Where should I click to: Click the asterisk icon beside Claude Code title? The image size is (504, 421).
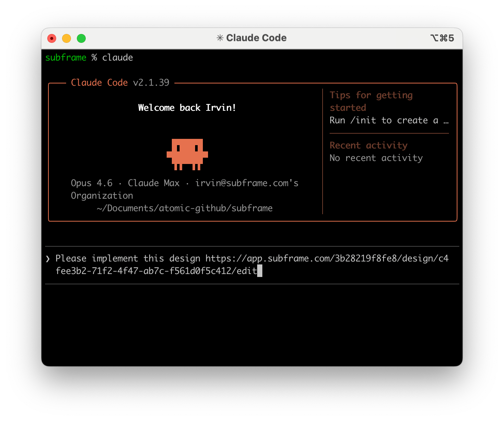[x=220, y=38]
